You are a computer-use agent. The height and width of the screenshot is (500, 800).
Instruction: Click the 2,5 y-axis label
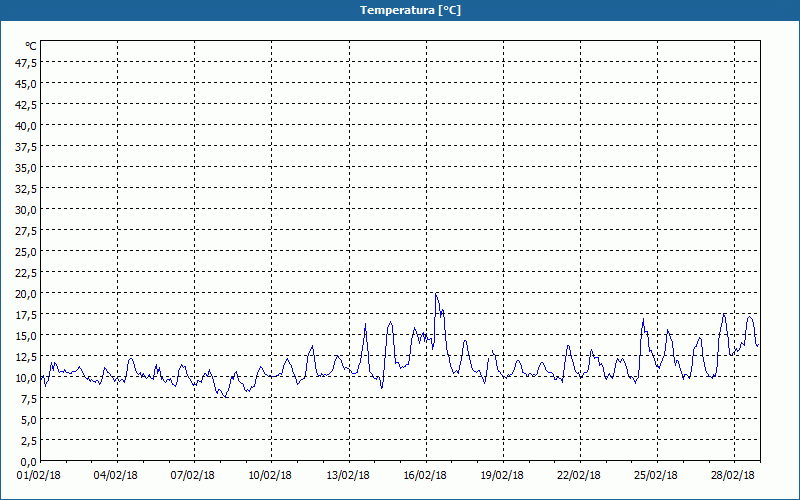(x=29, y=441)
